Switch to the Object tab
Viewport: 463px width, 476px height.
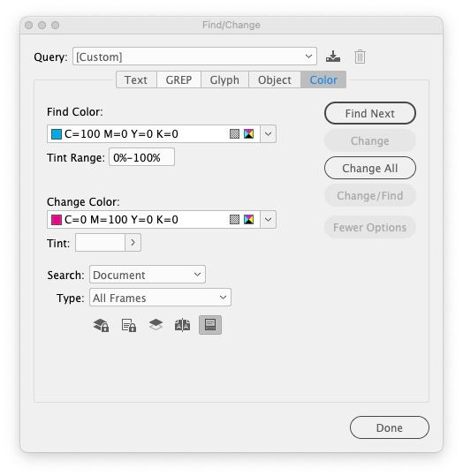[x=274, y=79]
